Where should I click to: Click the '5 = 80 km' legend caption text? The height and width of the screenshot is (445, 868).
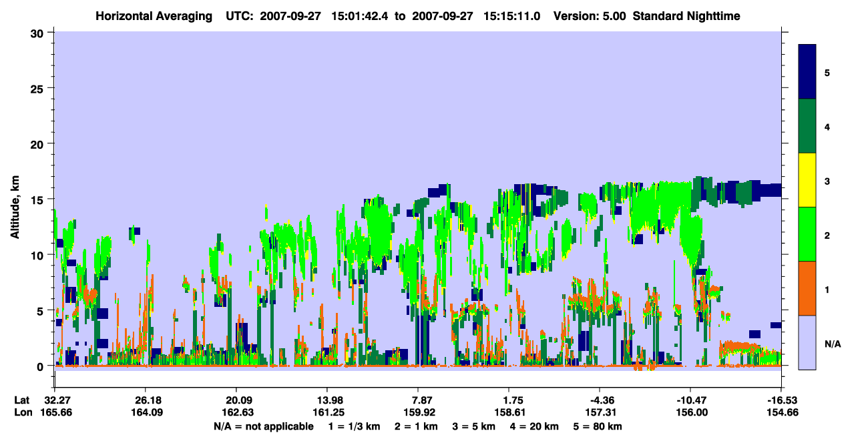point(598,426)
